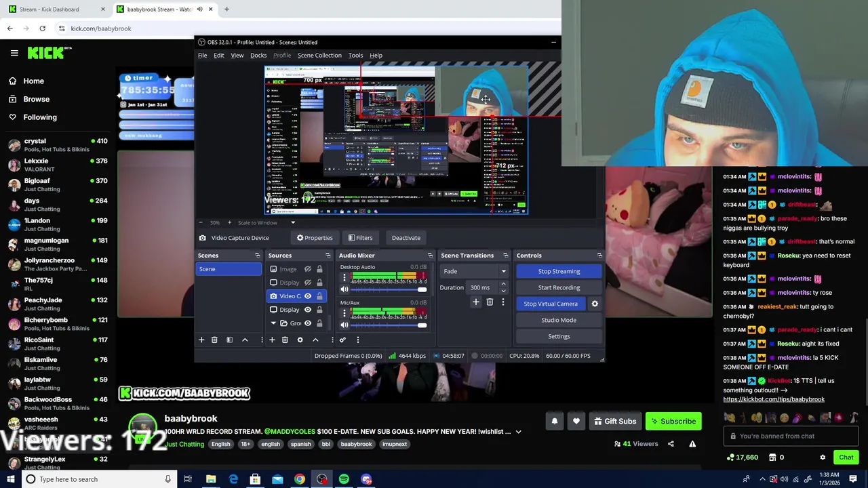Zoom out the OBS preview minus button
Image resolution: width=868 pixels, height=488 pixels.
200,222
